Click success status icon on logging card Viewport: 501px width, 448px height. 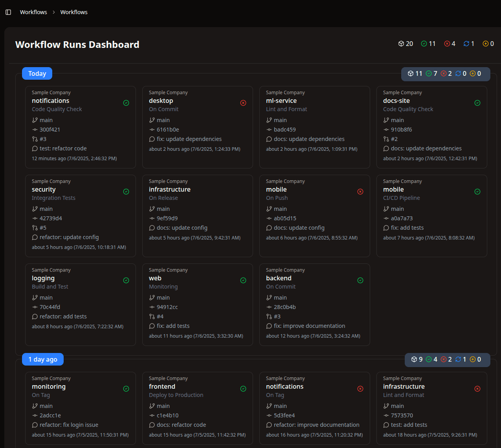126,280
